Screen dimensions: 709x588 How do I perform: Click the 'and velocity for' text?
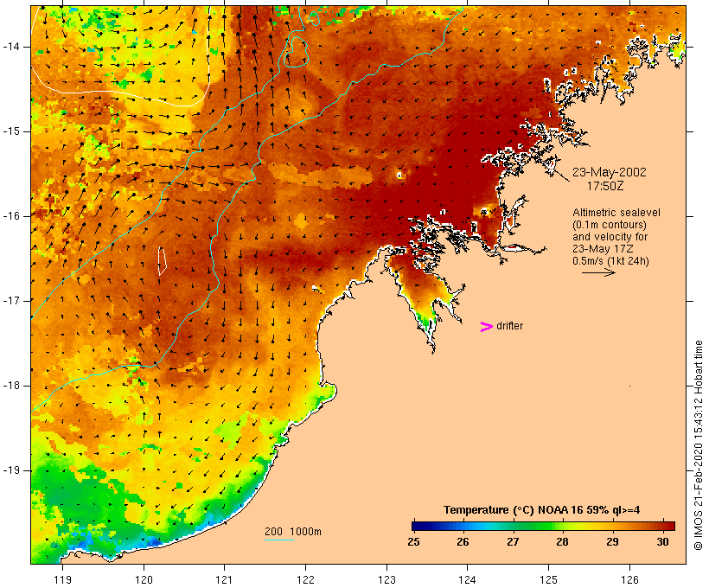click(610, 237)
